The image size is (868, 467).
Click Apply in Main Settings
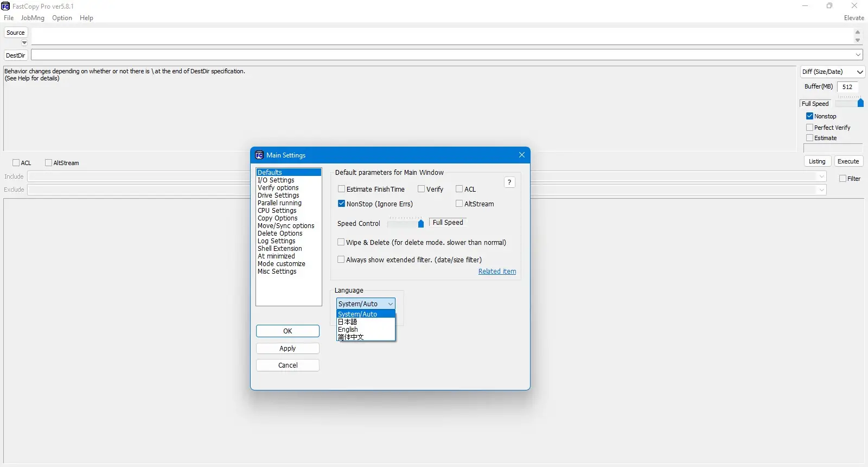coord(288,349)
